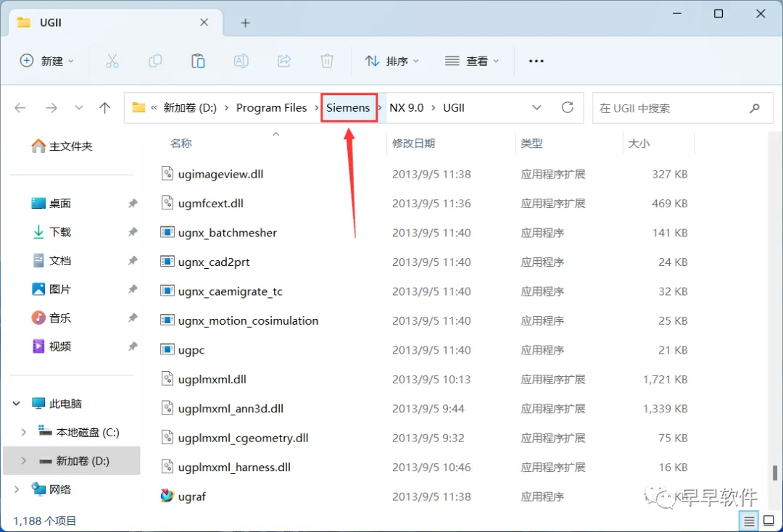Add a new tab with plus button
The width and height of the screenshot is (783, 532).
(245, 22)
